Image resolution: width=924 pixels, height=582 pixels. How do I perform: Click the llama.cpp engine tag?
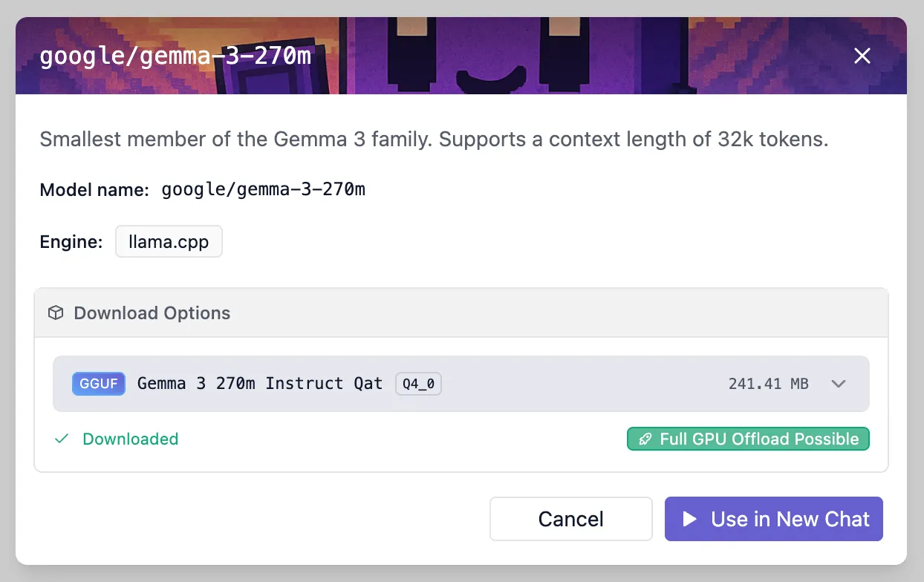coord(169,242)
